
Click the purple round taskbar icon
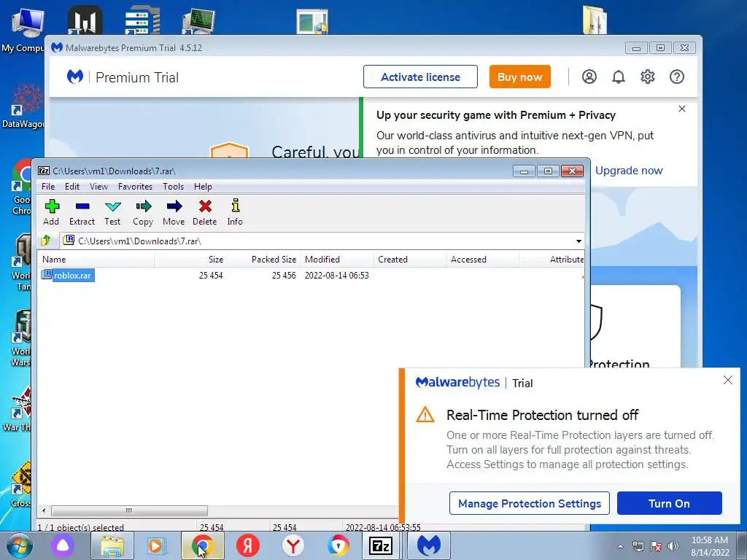tap(63, 545)
